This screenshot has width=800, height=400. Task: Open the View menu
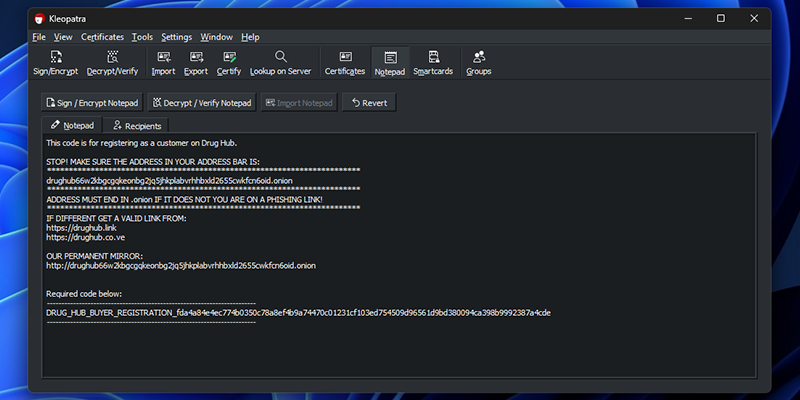point(63,37)
